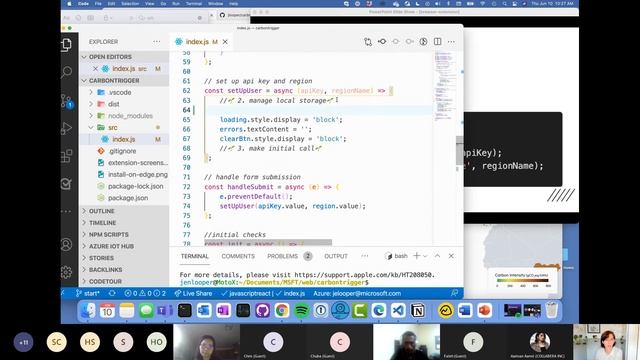Open the package-lock.json file
This screenshot has height=360, width=640.
click(x=124, y=186)
